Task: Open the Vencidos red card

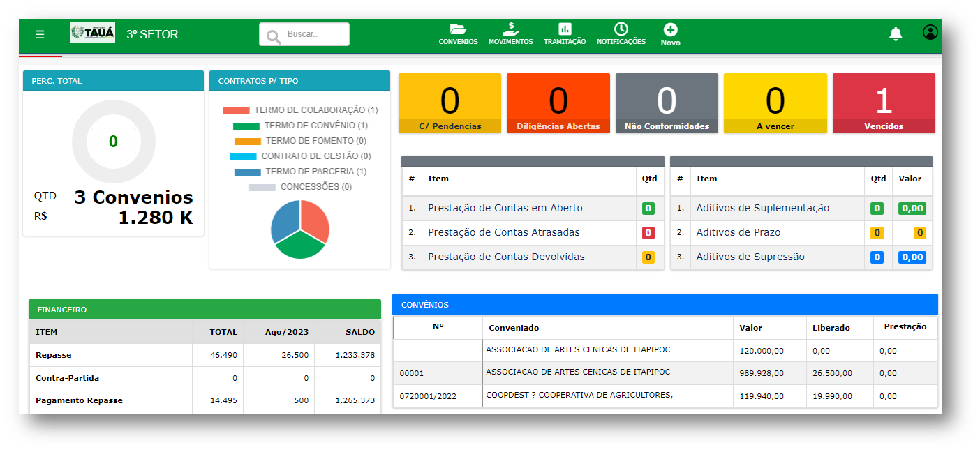Action: click(883, 103)
